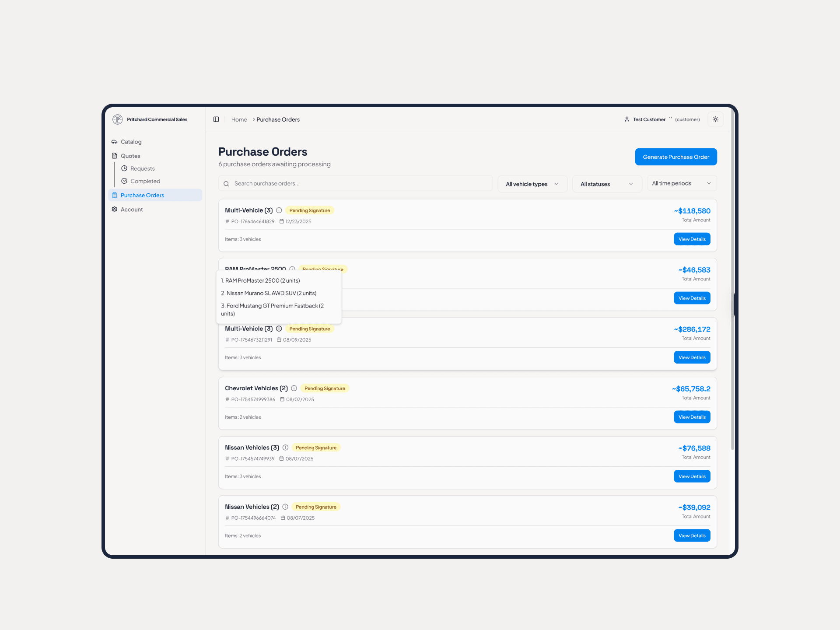Image resolution: width=840 pixels, height=630 pixels.
Task: Click info icon next to Chevrolet Vehicles (2)
Action: pos(294,388)
